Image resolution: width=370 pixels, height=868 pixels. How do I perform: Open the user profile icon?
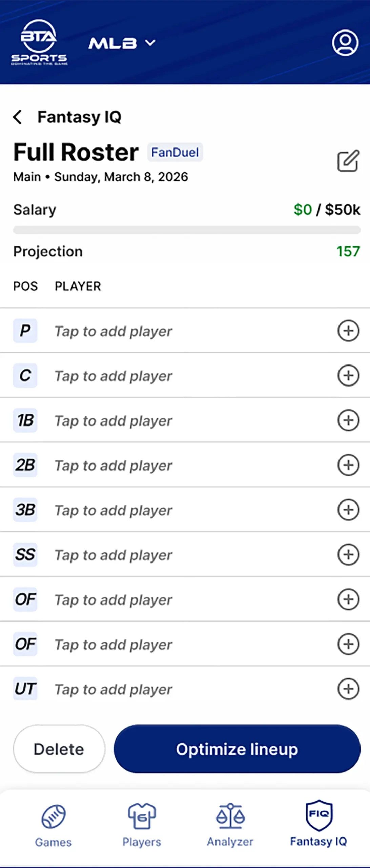point(345,43)
